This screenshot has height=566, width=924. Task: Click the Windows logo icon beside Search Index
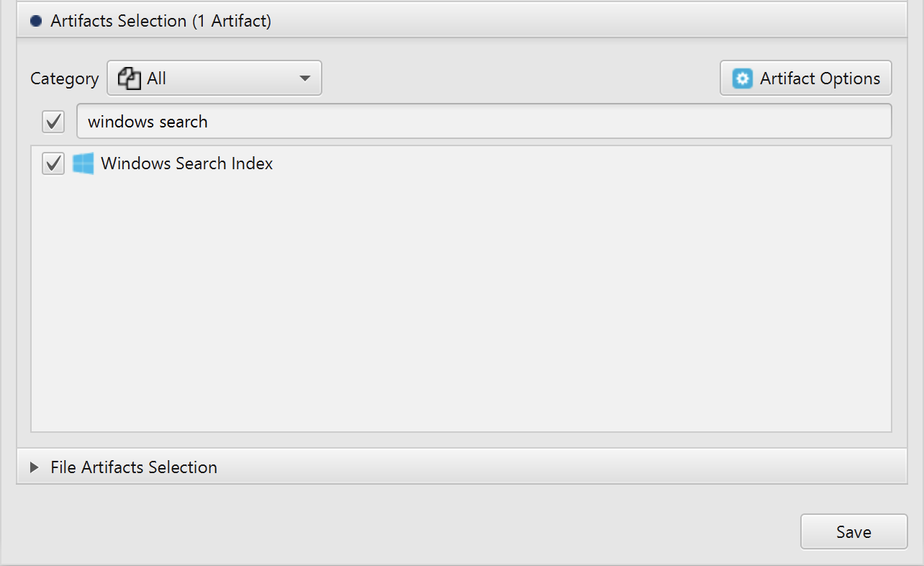(83, 163)
